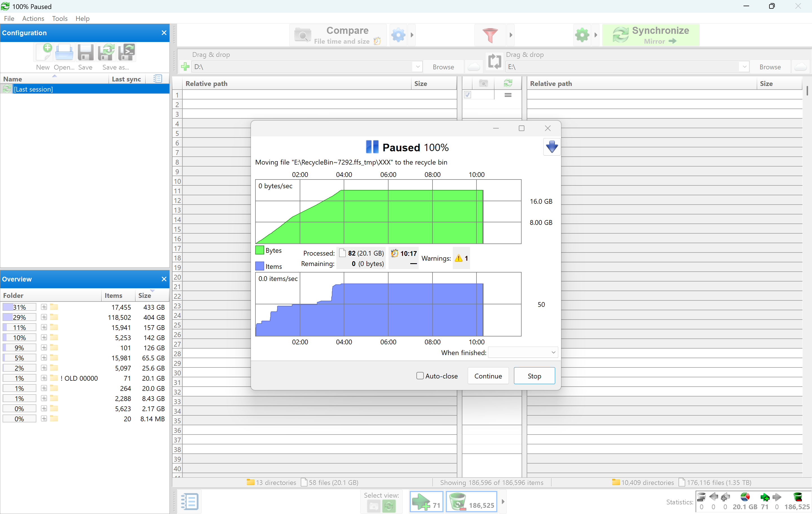Image resolution: width=812 pixels, height=514 pixels.
Task: Click the left Relative path column header
Action: tap(296, 83)
